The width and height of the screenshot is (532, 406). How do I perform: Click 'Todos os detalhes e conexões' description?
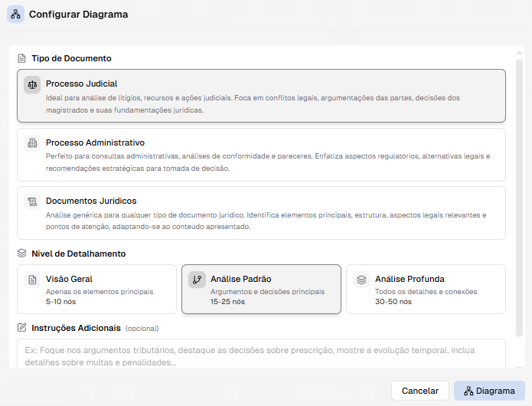click(x=426, y=292)
